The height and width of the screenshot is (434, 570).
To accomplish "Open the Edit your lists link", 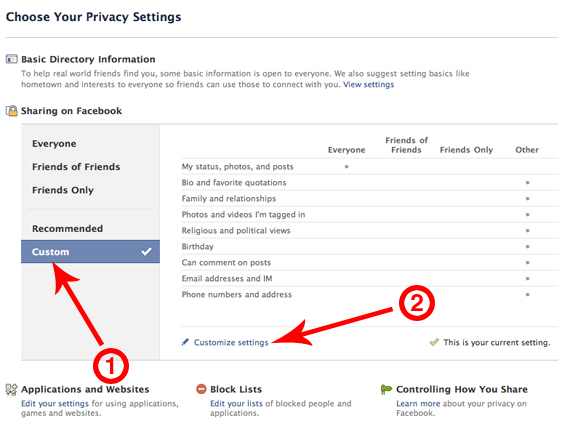I will pyautogui.click(x=236, y=403).
